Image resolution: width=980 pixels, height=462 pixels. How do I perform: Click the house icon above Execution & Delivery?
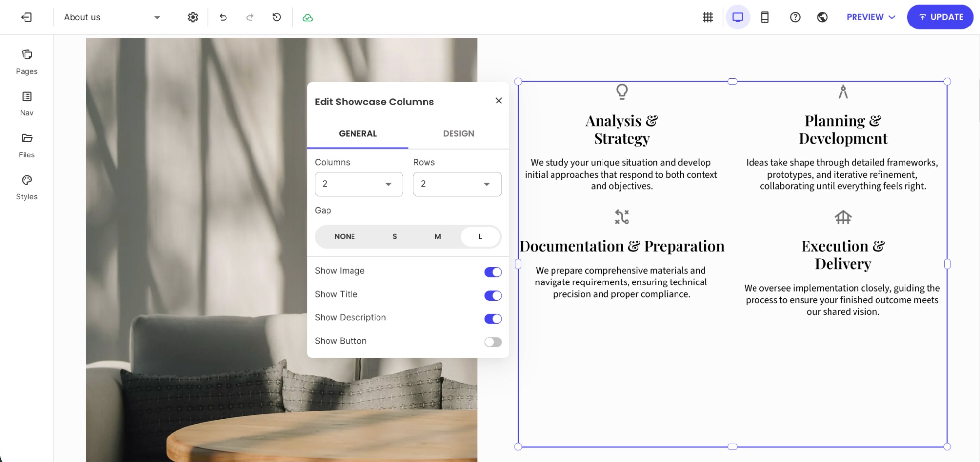coord(843,217)
